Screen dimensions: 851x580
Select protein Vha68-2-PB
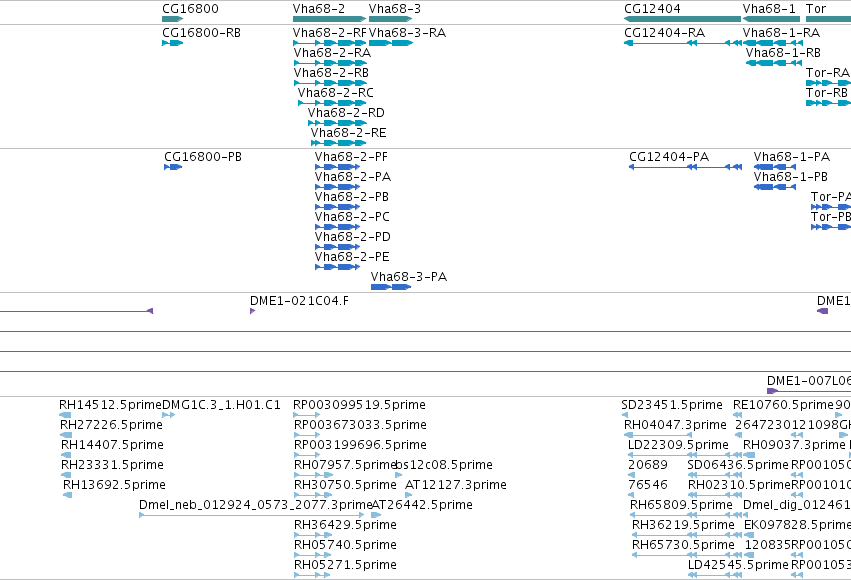[x=352, y=197]
